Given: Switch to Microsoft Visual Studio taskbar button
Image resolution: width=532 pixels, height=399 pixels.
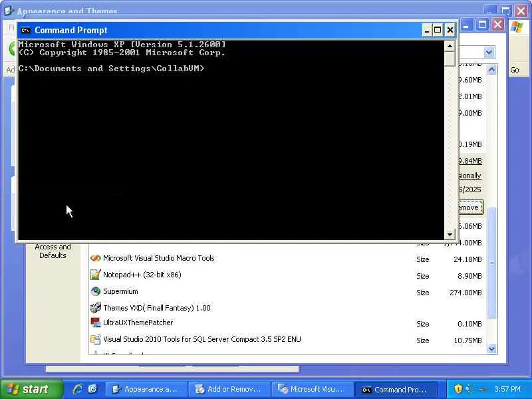Looking at the screenshot, I should pos(313,389).
